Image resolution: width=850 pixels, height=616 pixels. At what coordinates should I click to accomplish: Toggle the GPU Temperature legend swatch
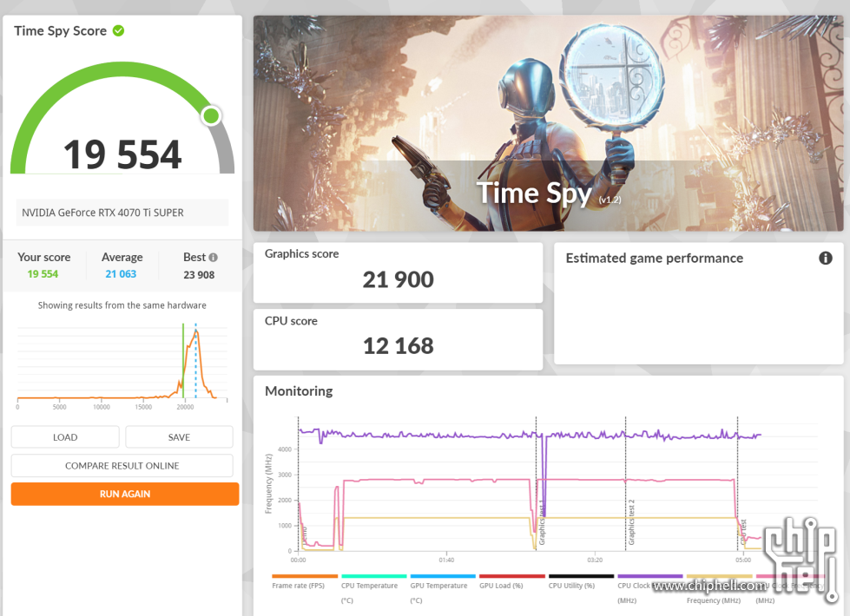tap(443, 576)
